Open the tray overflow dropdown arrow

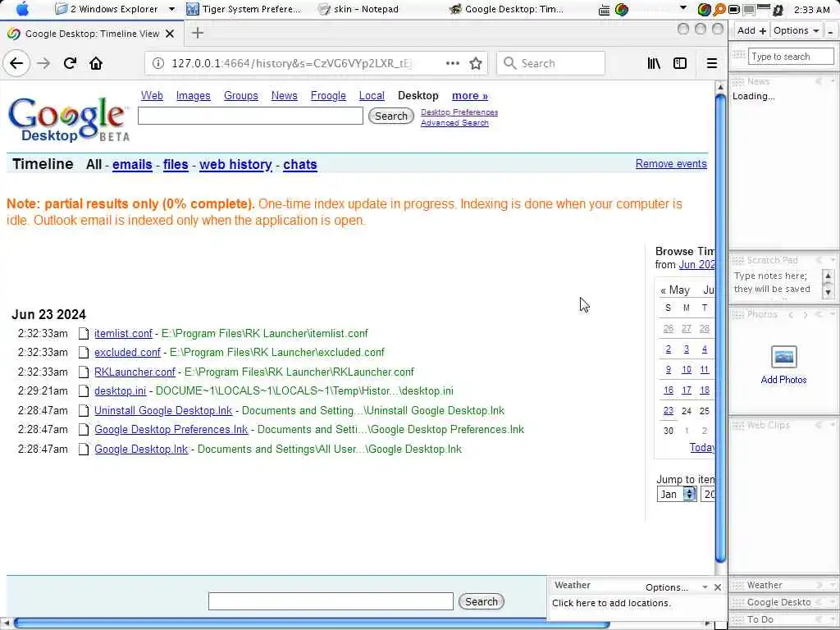(683, 8)
